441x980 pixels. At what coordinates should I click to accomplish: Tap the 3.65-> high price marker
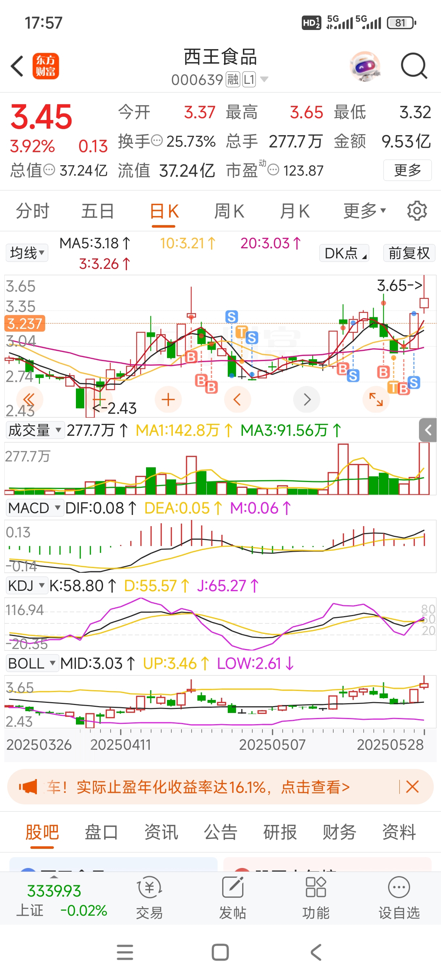(399, 285)
